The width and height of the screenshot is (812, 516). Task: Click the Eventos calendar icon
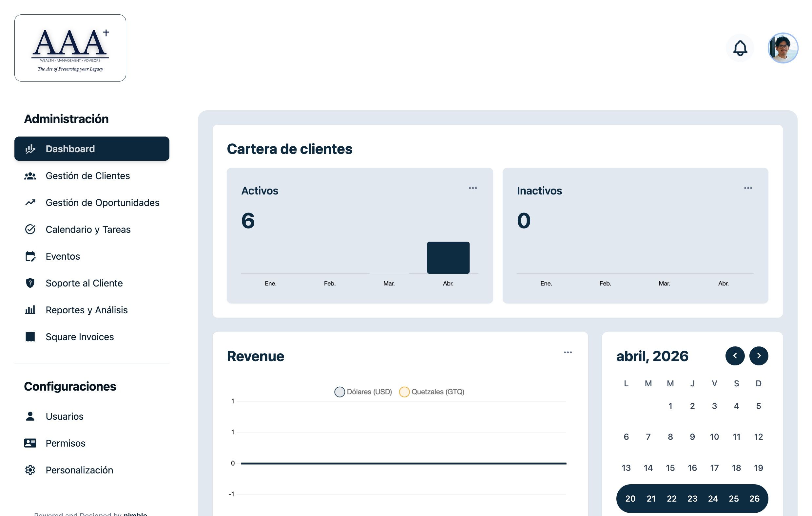point(30,256)
